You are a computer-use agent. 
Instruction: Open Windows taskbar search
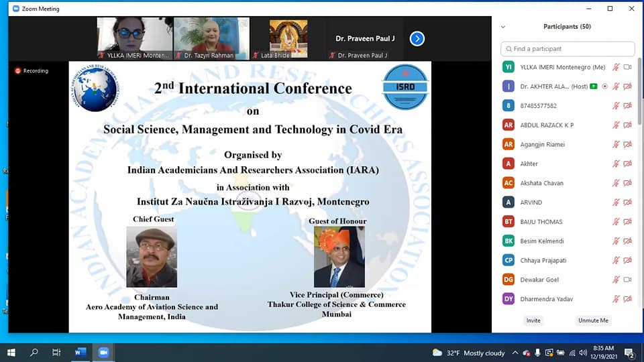pos(34,352)
